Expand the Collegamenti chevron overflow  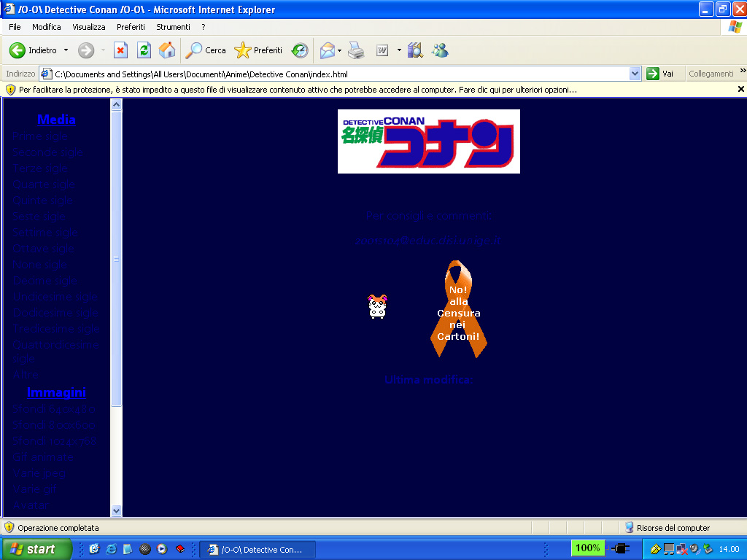pos(742,71)
